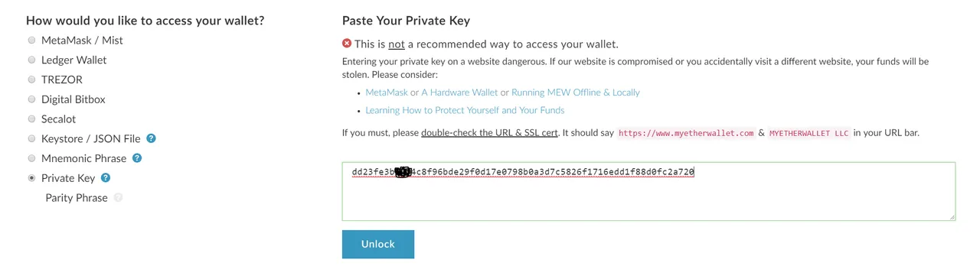
Task: Choose the TREZOR radio option
Action: click(31, 80)
